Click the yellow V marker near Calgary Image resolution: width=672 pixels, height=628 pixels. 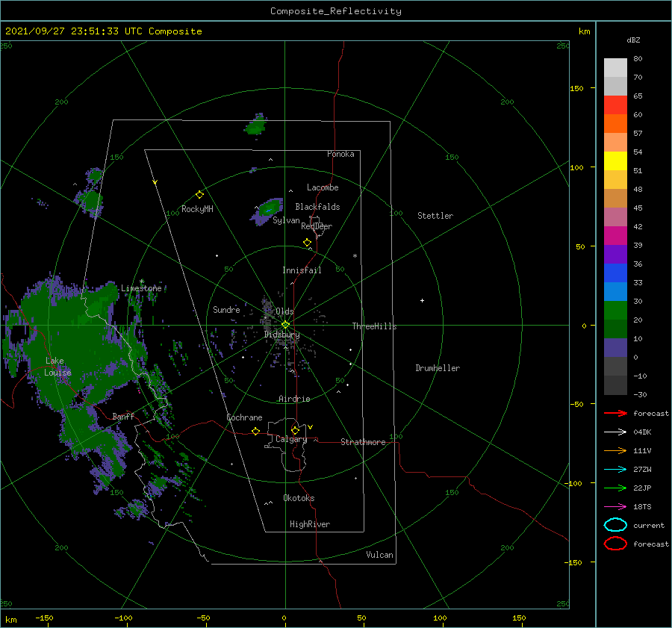click(x=311, y=427)
